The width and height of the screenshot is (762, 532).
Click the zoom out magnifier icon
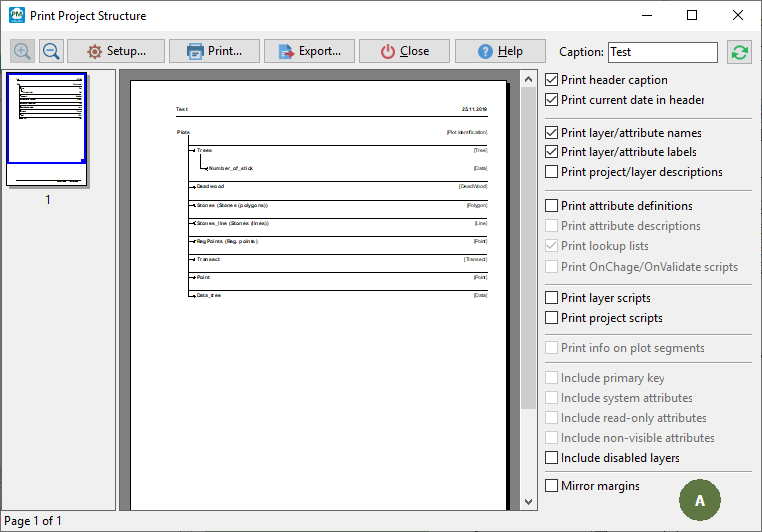(x=51, y=51)
